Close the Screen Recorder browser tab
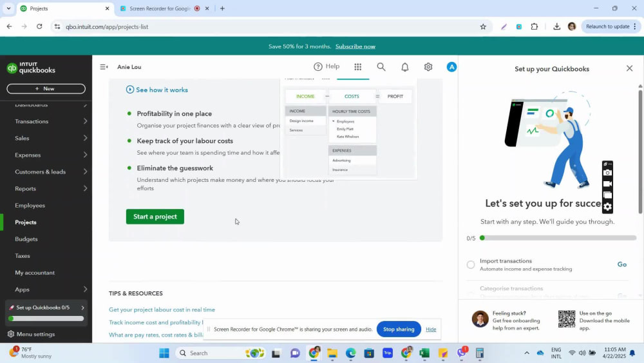The image size is (644, 363). pyautogui.click(x=207, y=8)
